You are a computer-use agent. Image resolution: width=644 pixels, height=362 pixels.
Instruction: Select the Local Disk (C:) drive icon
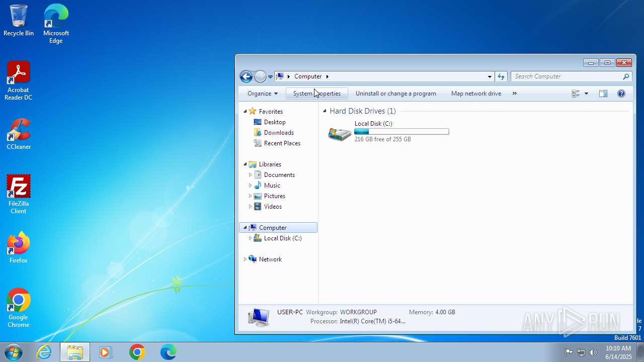[340, 133]
